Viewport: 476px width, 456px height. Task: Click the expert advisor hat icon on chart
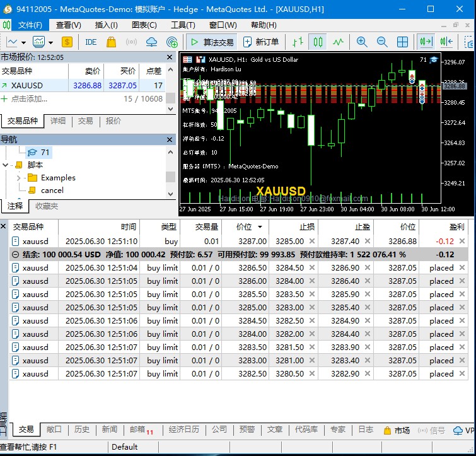[434, 59]
